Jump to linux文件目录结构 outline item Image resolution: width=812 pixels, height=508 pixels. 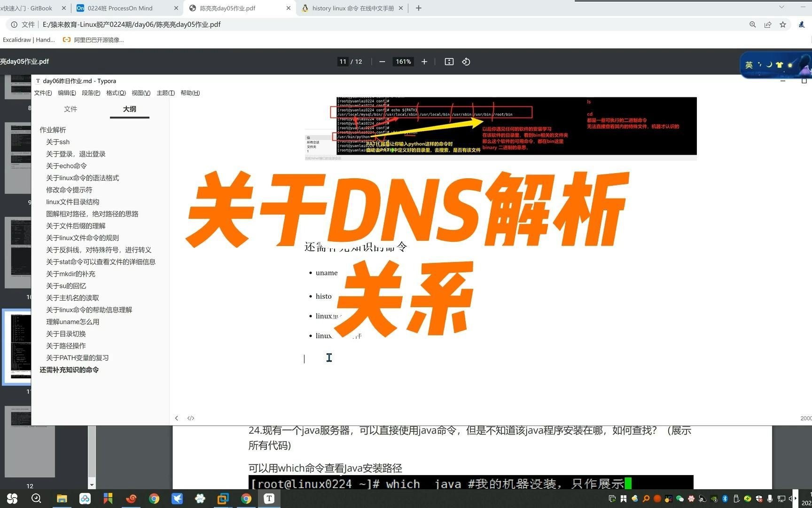tap(72, 202)
